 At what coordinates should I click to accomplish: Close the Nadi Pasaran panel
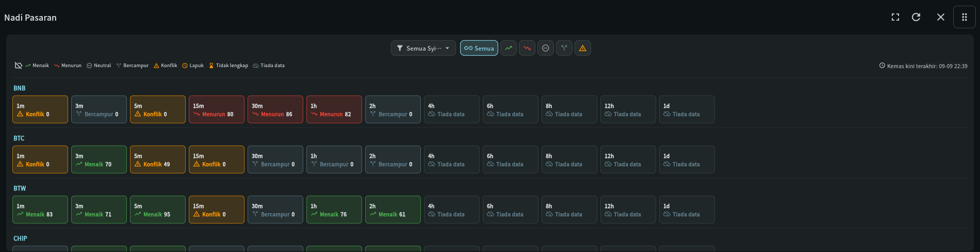coord(940,17)
